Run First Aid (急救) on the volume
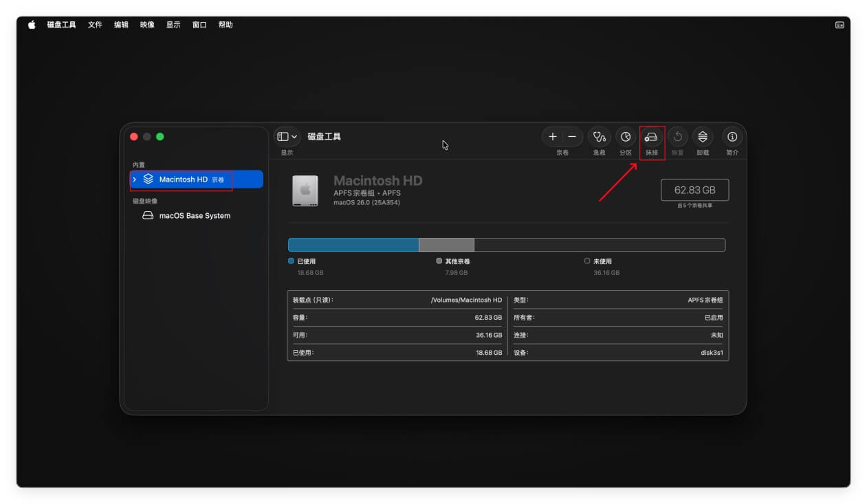The width and height of the screenshot is (867, 504). (599, 137)
